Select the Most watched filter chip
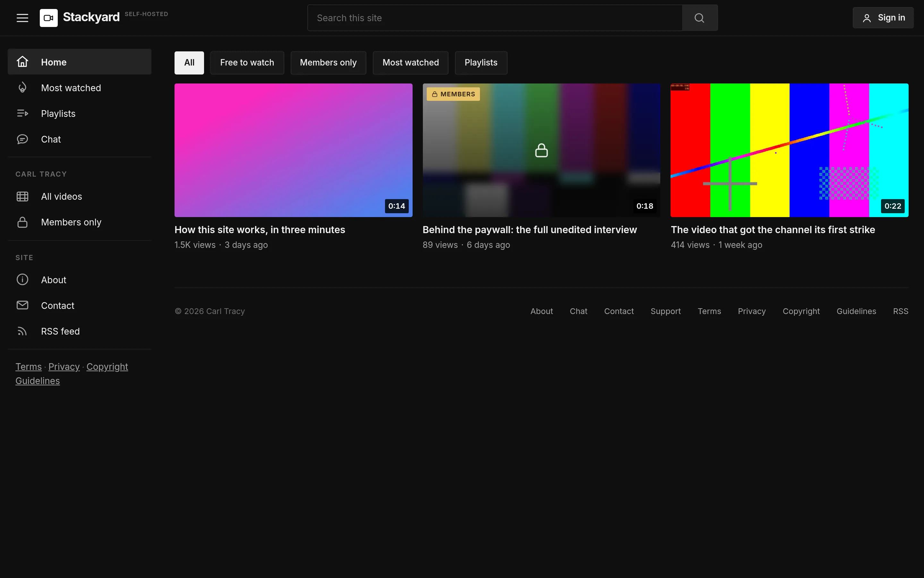 tap(411, 63)
